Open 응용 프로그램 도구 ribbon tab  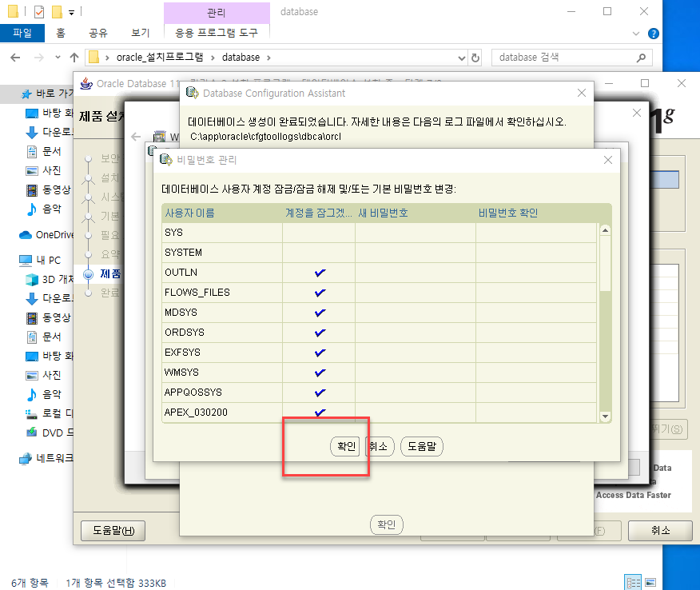coord(217,33)
